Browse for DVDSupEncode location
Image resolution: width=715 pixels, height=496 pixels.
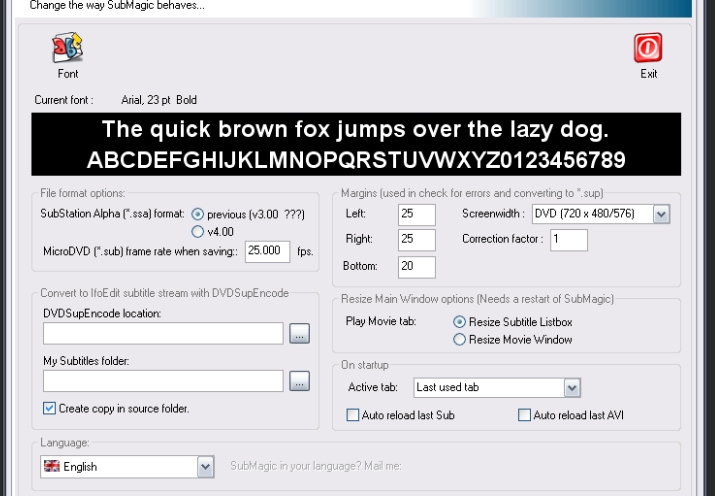coord(299,334)
